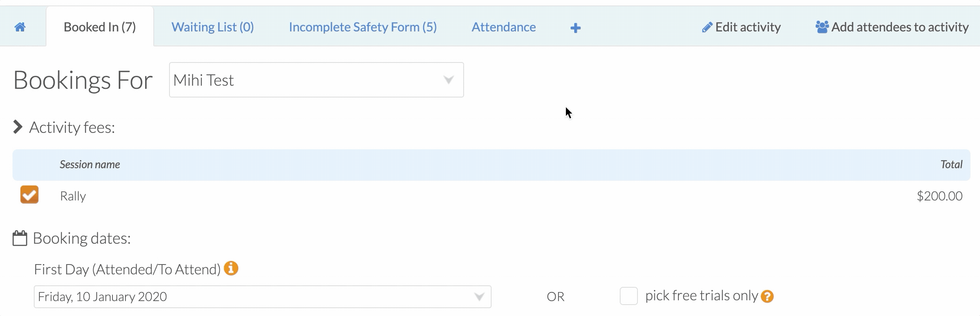
Task: Click the pencil icon beside Edit activity
Action: point(707,28)
